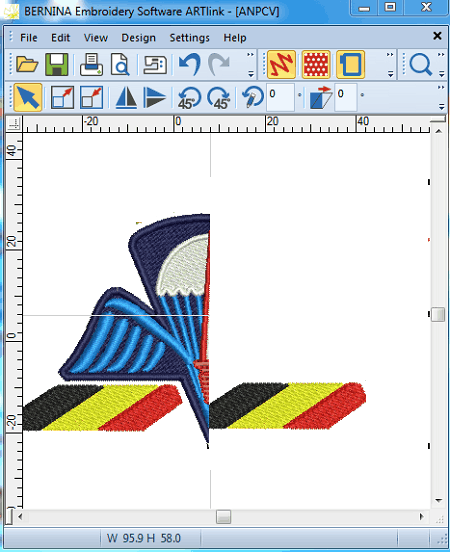This screenshot has height=552, width=450.
Task: Scale design down by 20% icon
Action: (91, 97)
